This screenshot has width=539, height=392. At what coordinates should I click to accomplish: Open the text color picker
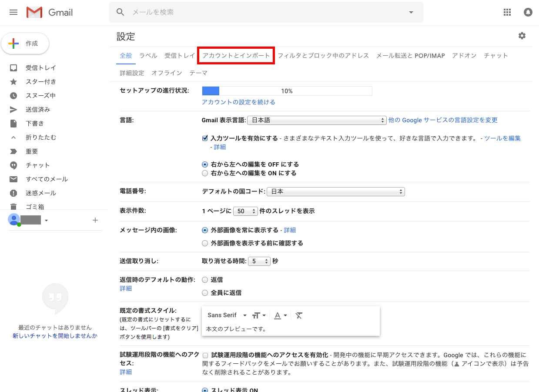[x=281, y=315]
